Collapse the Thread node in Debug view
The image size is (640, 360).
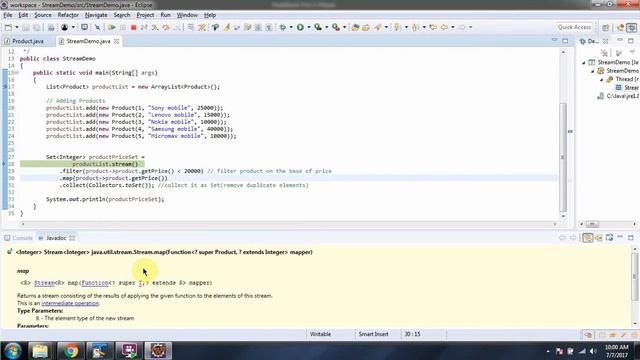601,79
